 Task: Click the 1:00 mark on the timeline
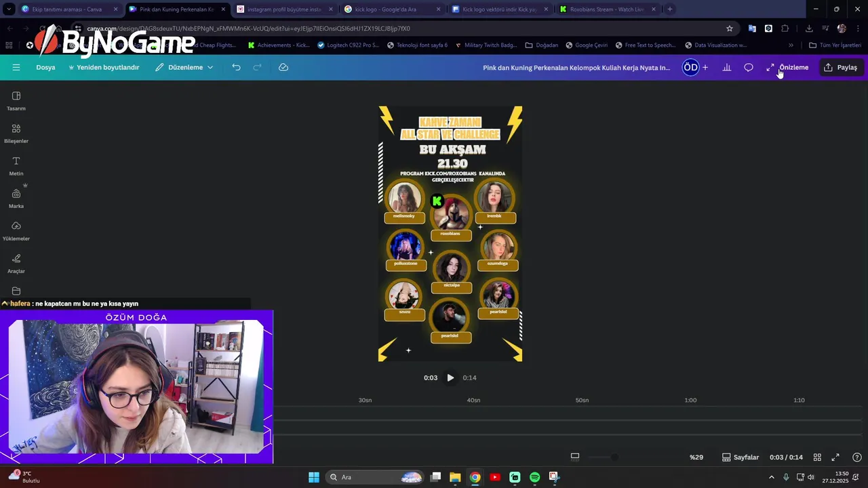(x=690, y=400)
